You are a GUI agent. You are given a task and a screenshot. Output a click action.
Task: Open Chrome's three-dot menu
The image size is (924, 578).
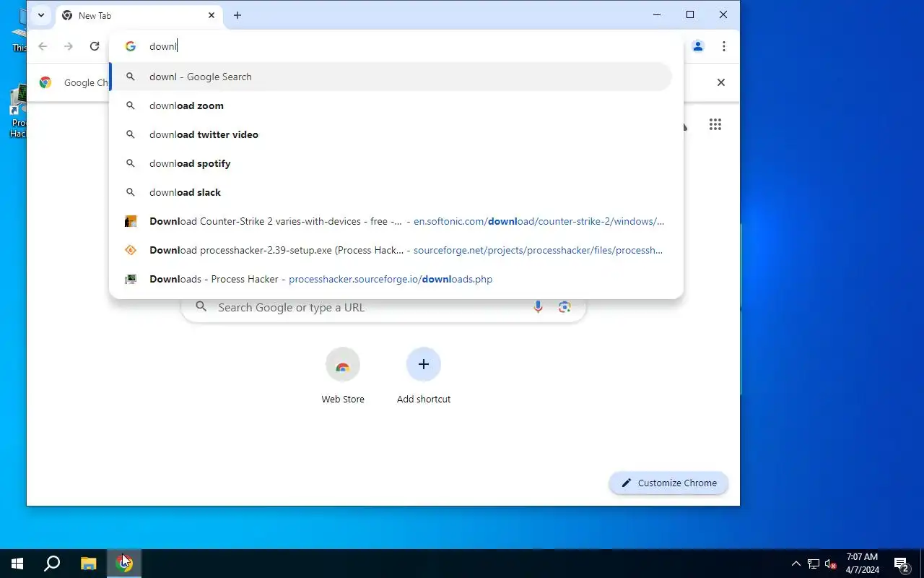[x=724, y=46]
